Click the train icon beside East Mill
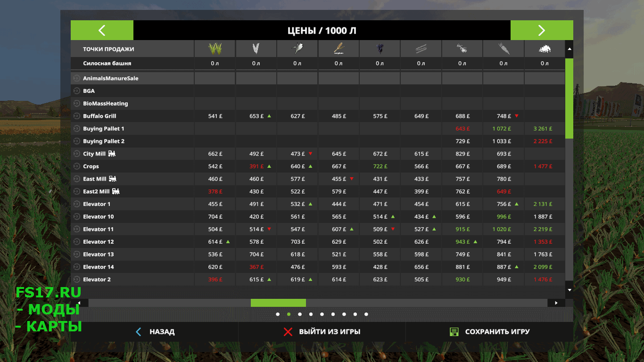Screen dimensions: 644x362 click(x=113, y=179)
